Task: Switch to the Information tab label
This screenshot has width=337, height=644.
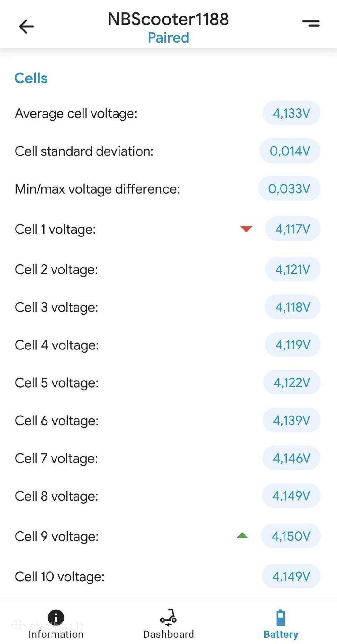Action: click(56, 634)
